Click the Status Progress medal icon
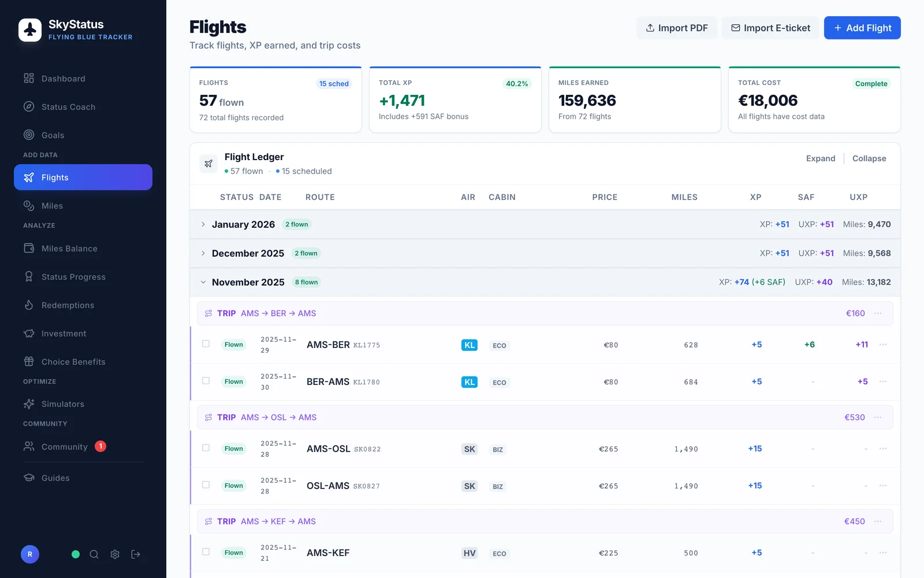Image resolution: width=924 pixels, height=578 pixels. [29, 277]
